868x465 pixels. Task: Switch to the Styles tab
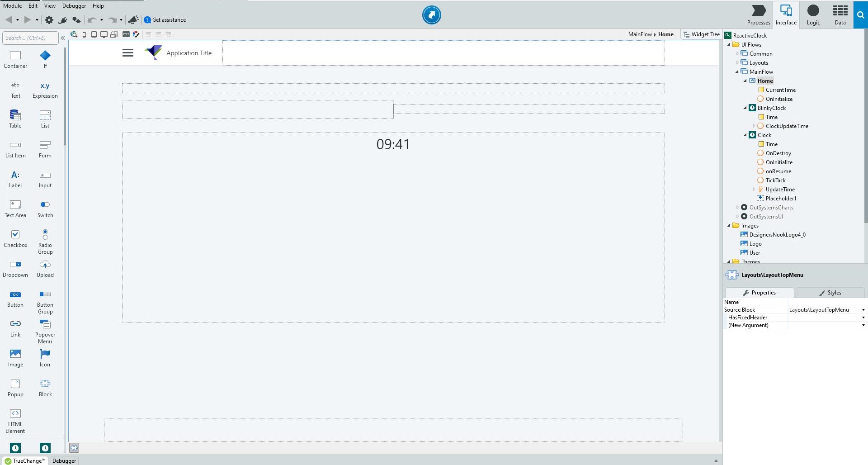[x=830, y=293]
